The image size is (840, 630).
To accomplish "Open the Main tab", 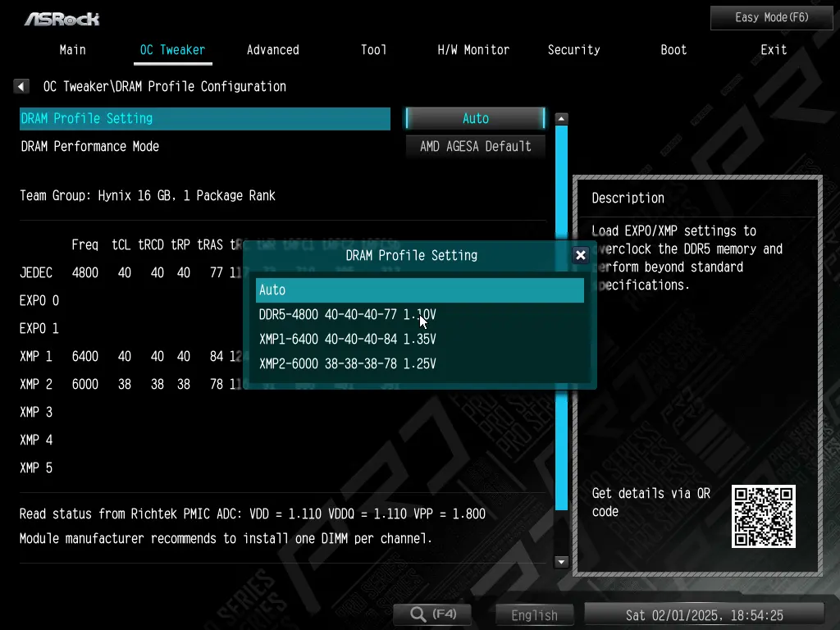I will pos(72,50).
